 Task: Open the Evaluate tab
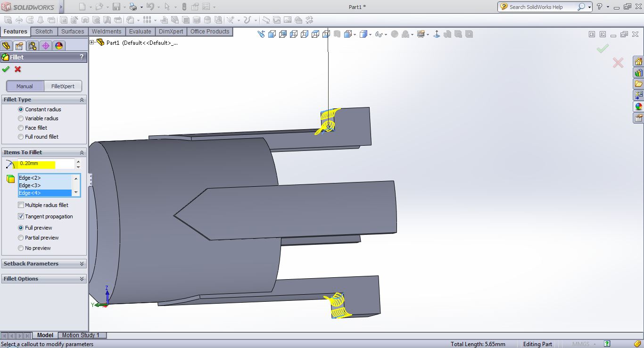(140, 32)
